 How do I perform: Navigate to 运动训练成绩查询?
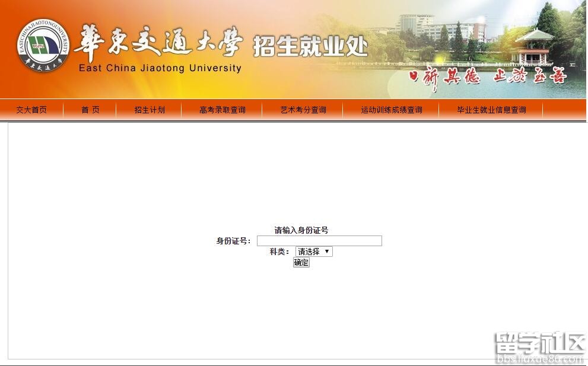click(392, 110)
